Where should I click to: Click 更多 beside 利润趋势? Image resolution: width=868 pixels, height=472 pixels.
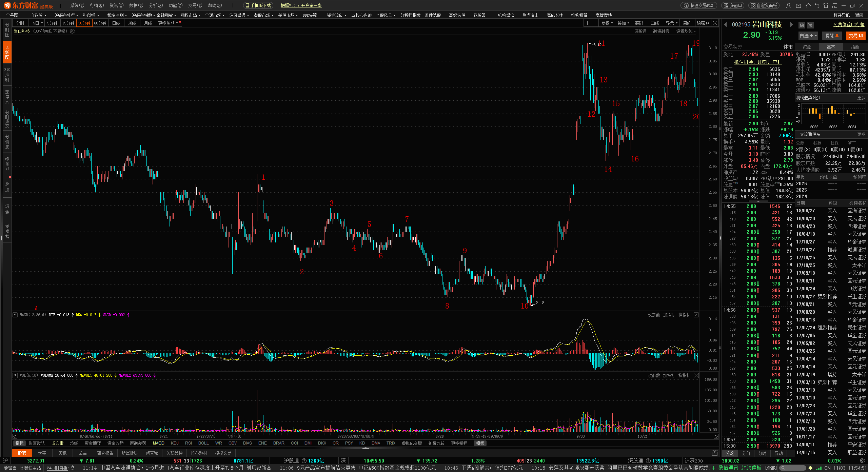pyautogui.click(x=861, y=98)
